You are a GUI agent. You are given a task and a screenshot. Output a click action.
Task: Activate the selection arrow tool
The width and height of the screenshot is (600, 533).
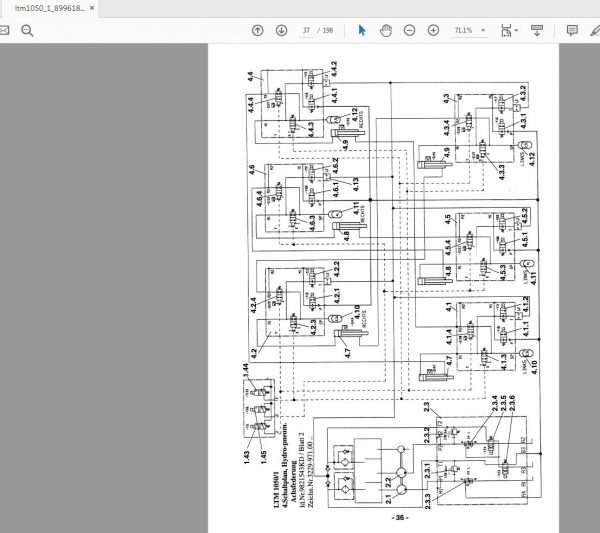362,30
